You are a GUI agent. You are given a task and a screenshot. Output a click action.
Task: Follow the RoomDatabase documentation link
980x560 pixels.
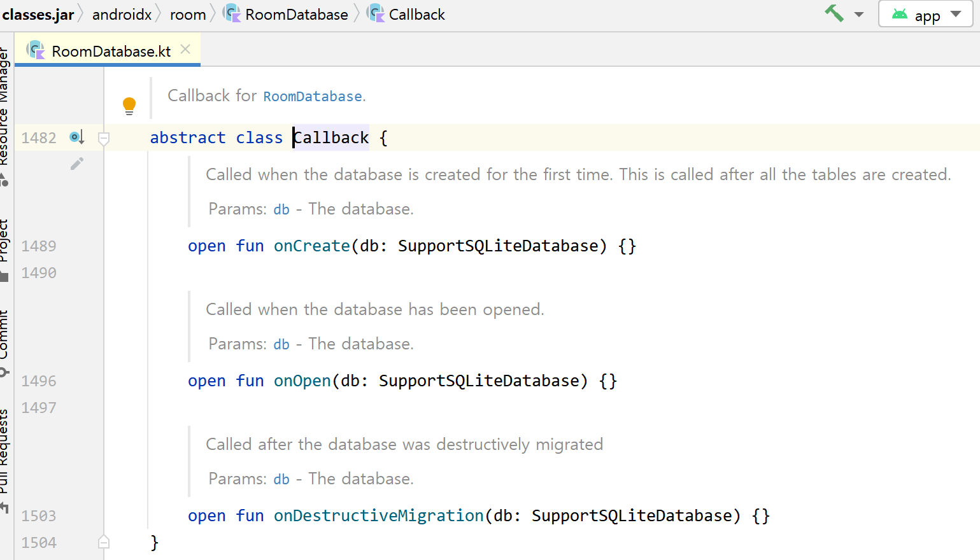tap(313, 97)
